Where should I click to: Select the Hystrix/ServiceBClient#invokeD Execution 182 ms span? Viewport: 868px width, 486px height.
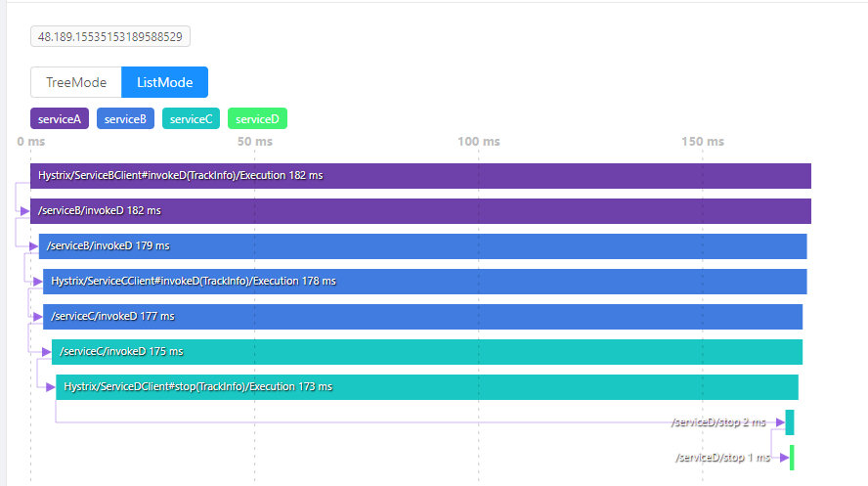[420, 176]
